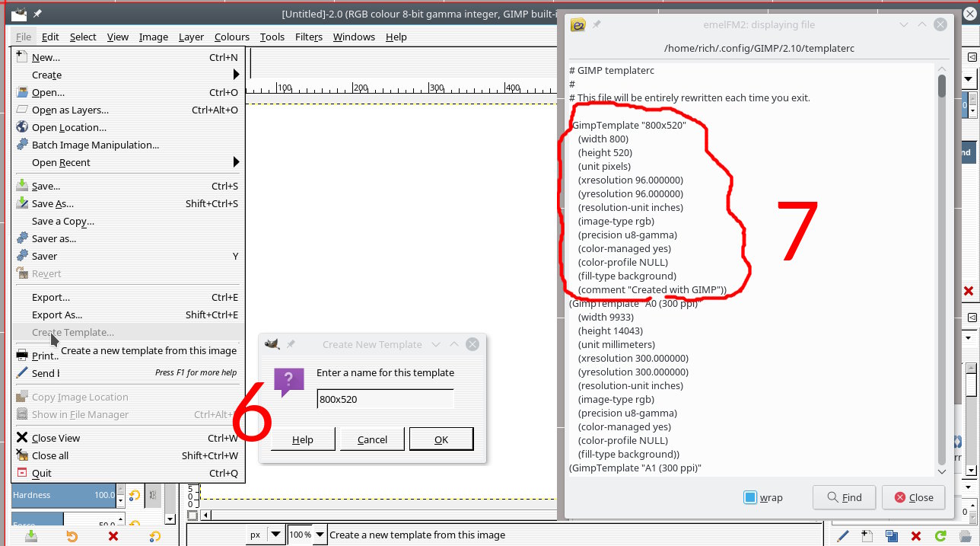This screenshot has width=980, height=546.
Task: Reset Hardness value icon
Action: click(x=135, y=495)
